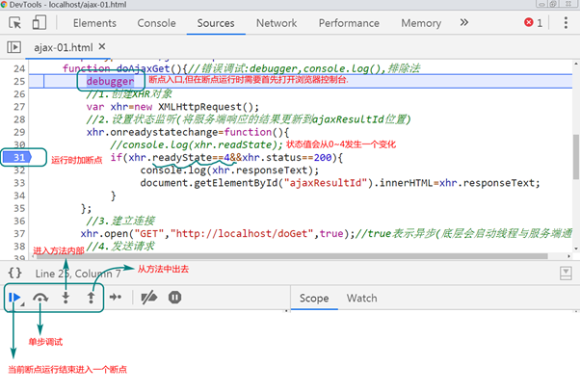Click the scroll up arrow of code pane
Screen dimensions: 580x392
pos(576,64)
